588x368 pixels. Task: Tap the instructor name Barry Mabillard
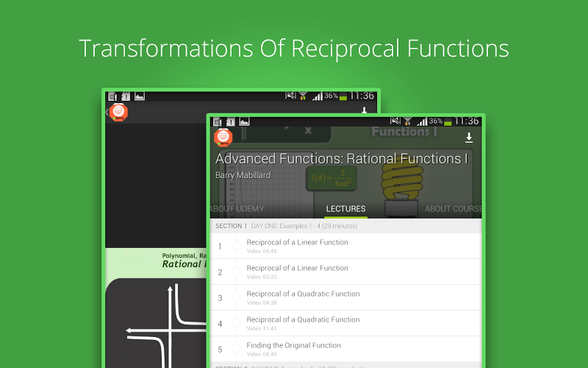click(x=243, y=175)
